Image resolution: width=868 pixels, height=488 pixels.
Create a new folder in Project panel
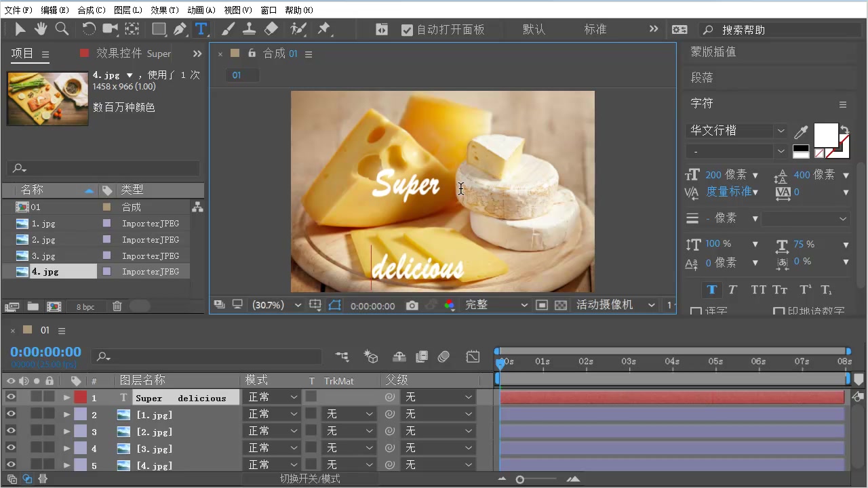(33, 307)
